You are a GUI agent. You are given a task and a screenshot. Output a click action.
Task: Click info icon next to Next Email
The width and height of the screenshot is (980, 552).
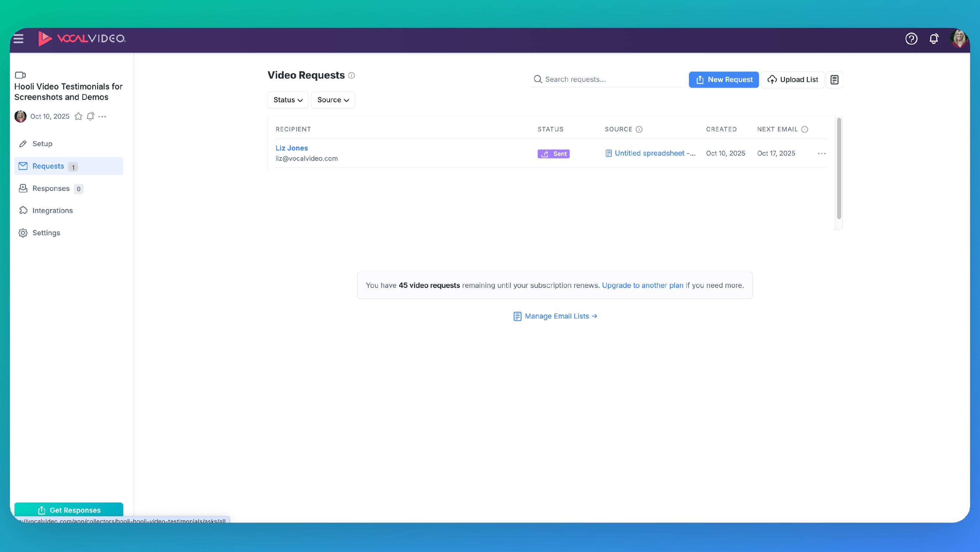click(x=805, y=129)
